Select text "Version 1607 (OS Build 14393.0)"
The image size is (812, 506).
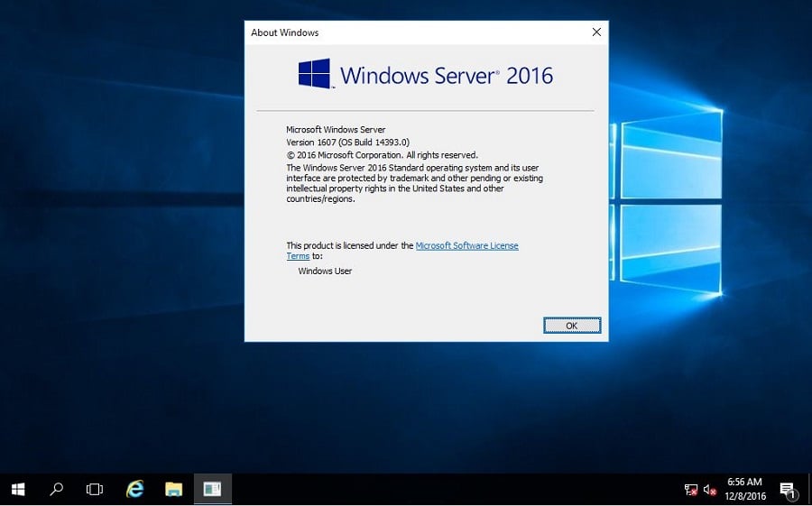(x=348, y=143)
